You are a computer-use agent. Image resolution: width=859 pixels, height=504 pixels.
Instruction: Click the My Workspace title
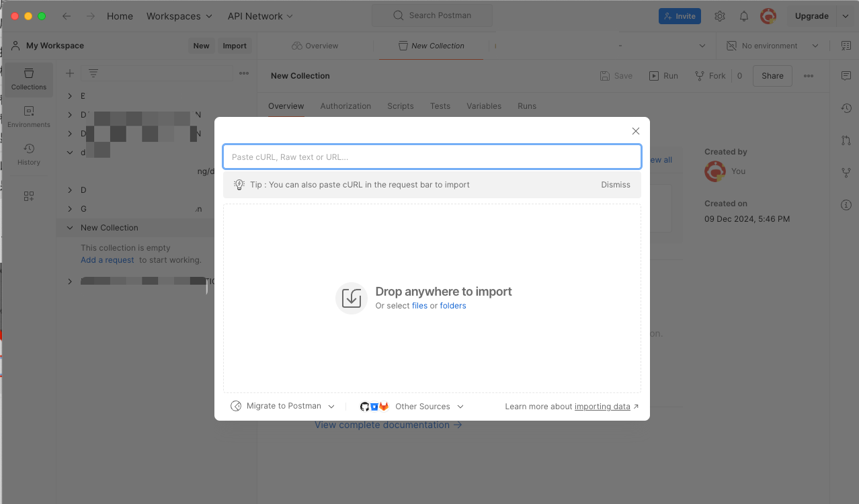(55, 46)
